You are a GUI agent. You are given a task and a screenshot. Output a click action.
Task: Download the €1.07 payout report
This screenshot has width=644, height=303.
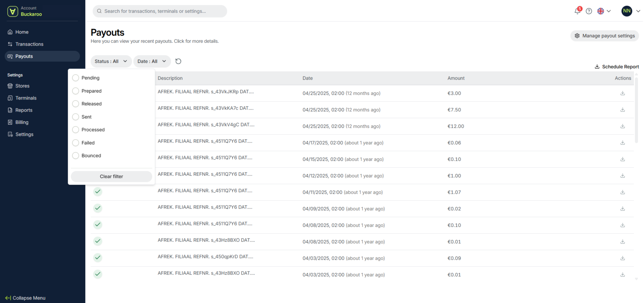click(x=622, y=192)
